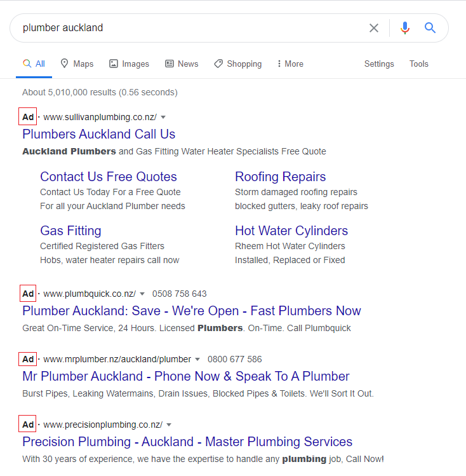The height and width of the screenshot is (476, 466).
Task: Clear the search box with the X icon
Action: point(374,28)
